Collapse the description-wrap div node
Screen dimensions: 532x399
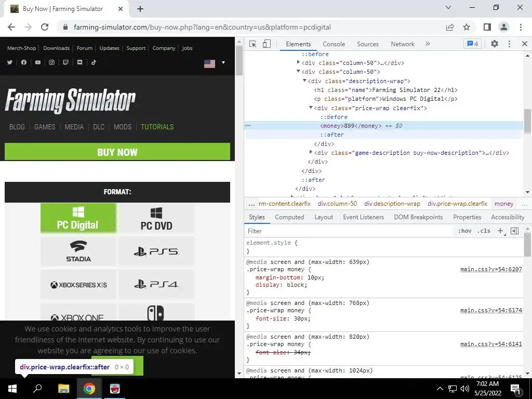coord(304,81)
